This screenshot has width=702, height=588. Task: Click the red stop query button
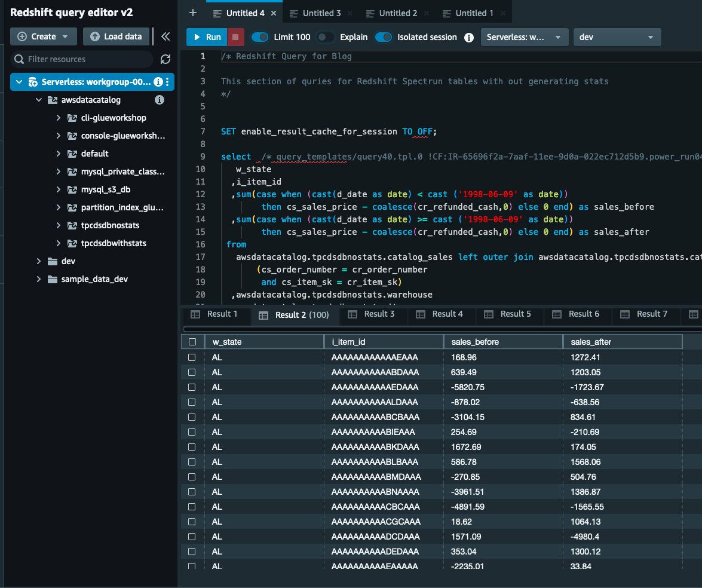tap(236, 37)
